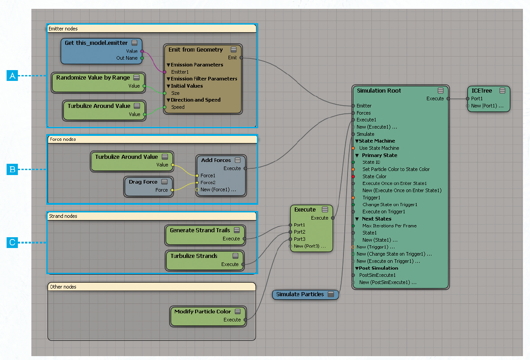Collapse the Emission Parameters section
This screenshot has height=360, width=530.
click(x=168, y=65)
